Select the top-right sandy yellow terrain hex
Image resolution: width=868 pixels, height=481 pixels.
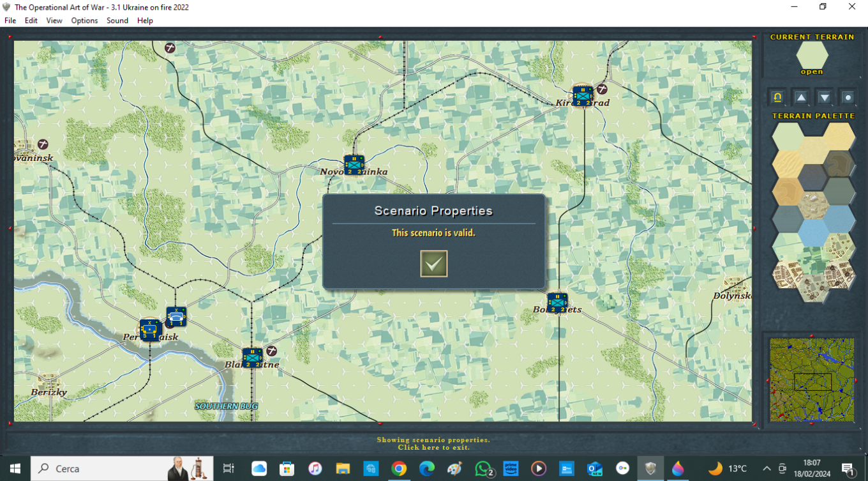(x=839, y=135)
